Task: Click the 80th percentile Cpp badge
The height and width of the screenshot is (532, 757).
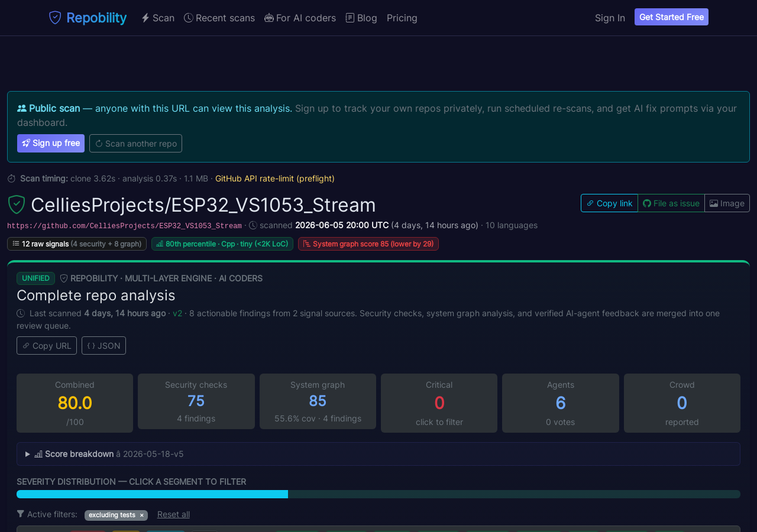Action: click(x=222, y=244)
